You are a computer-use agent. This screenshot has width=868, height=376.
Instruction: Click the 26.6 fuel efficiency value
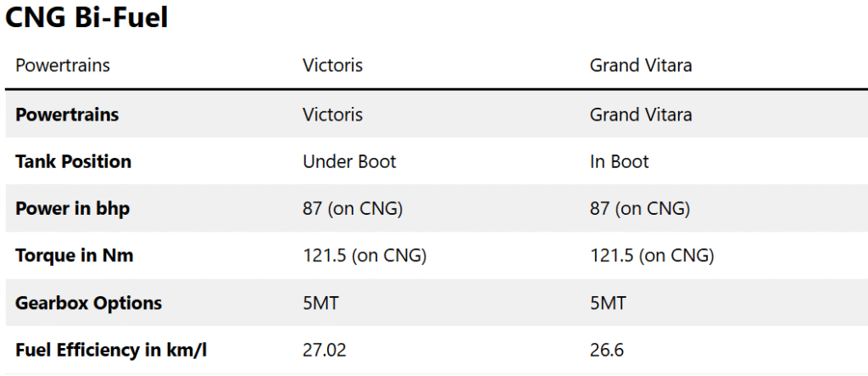[x=606, y=351]
